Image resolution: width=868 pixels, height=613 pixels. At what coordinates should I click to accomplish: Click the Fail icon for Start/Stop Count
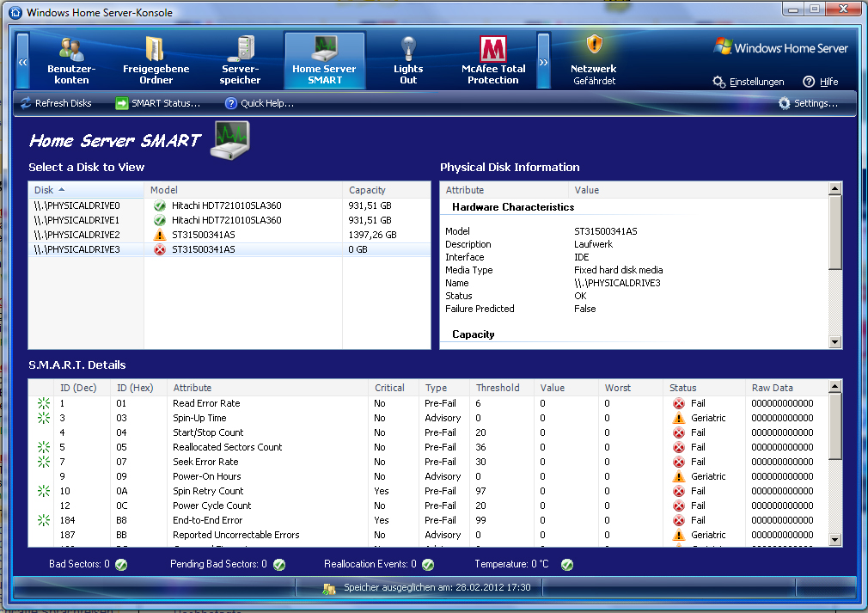coord(679,432)
